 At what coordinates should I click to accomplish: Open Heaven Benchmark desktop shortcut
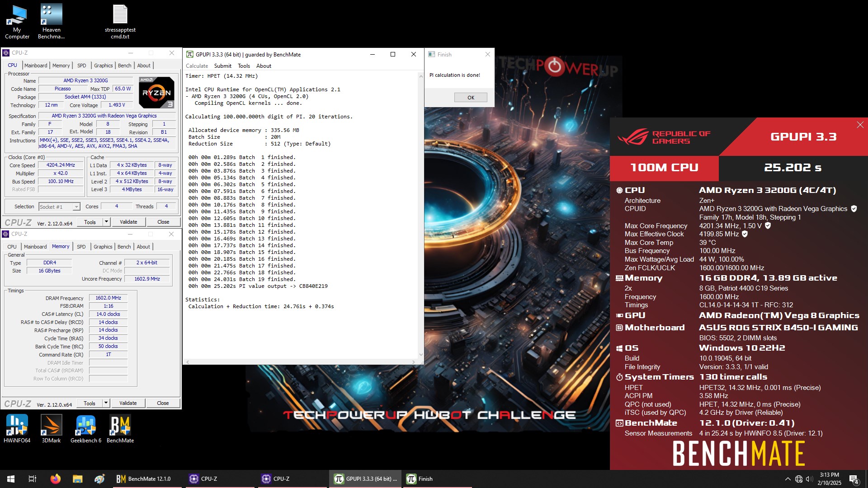click(x=51, y=22)
